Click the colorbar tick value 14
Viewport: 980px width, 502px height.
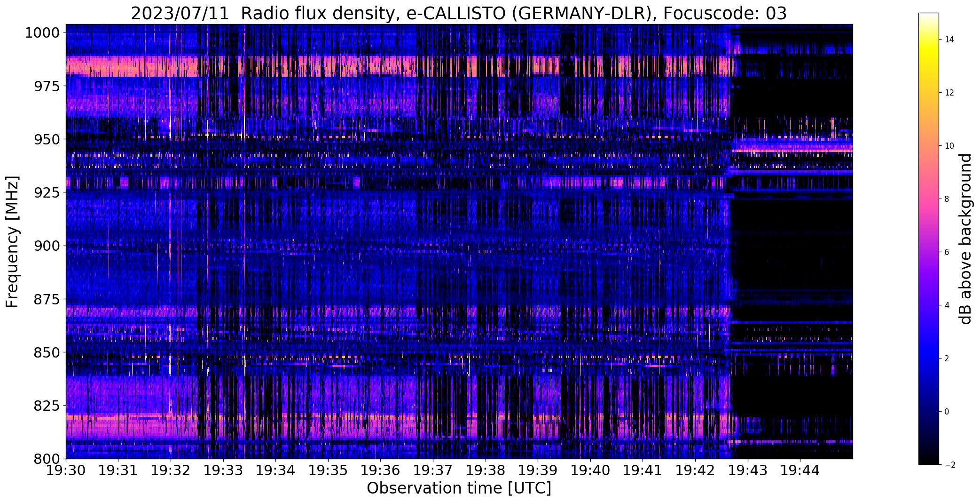[x=949, y=40]
